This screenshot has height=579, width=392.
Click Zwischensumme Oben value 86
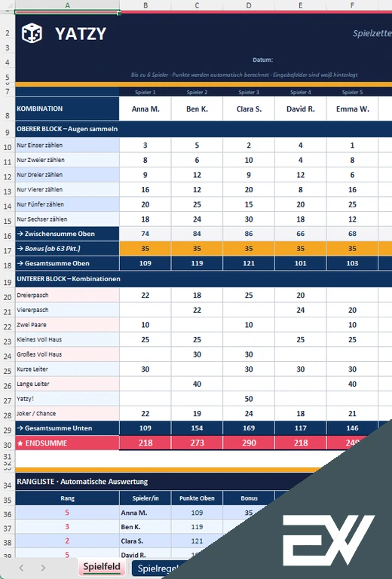pyautogui.click(x=249, y=234)
